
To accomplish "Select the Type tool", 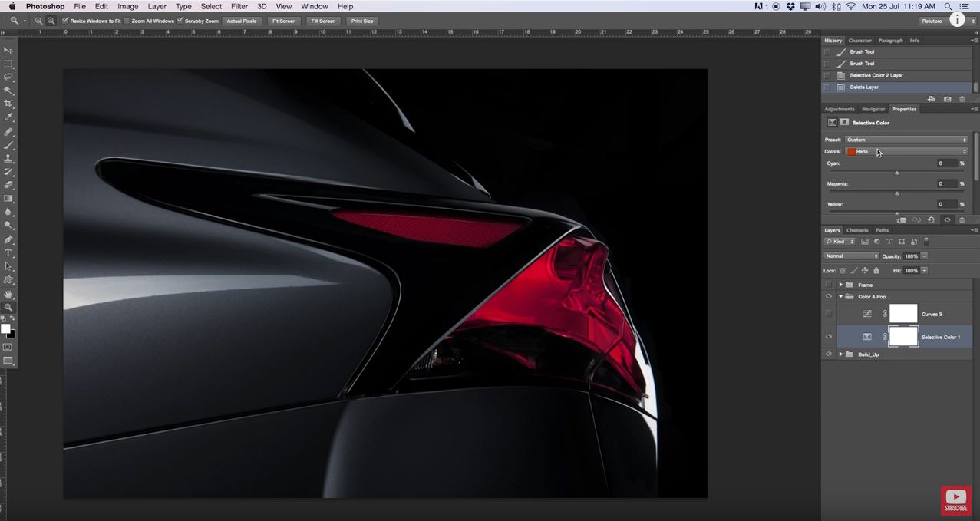I will (9, 251).
